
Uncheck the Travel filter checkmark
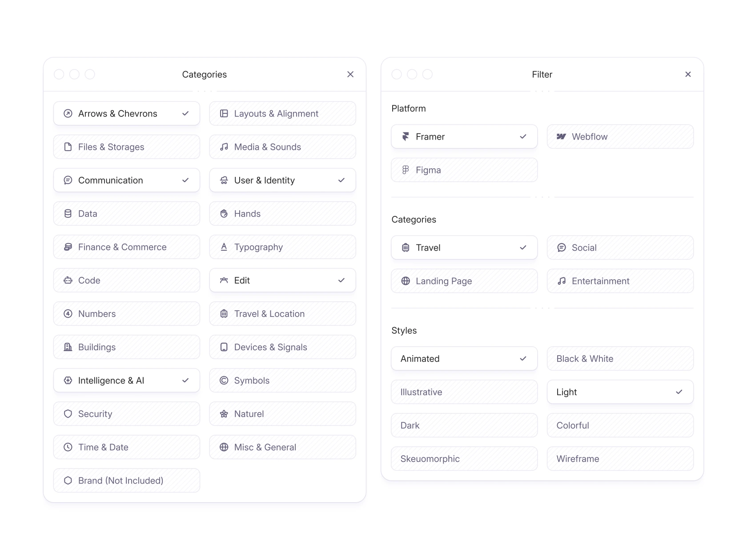coord(523,248)
